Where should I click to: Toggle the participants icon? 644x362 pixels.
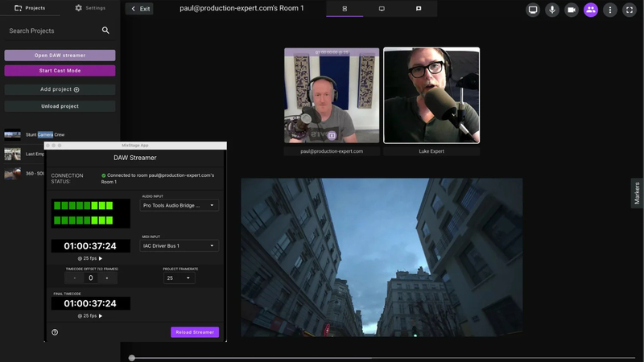point(591,10)
